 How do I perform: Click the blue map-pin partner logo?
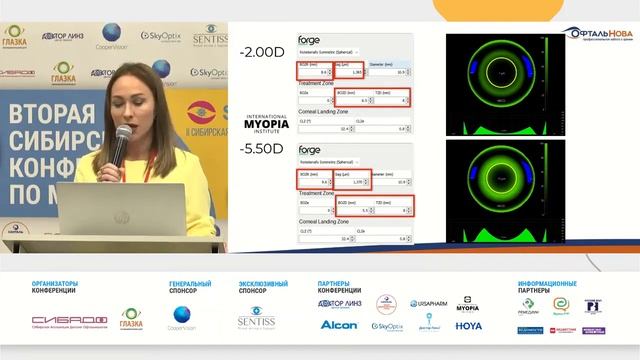(x=429, y=322)
